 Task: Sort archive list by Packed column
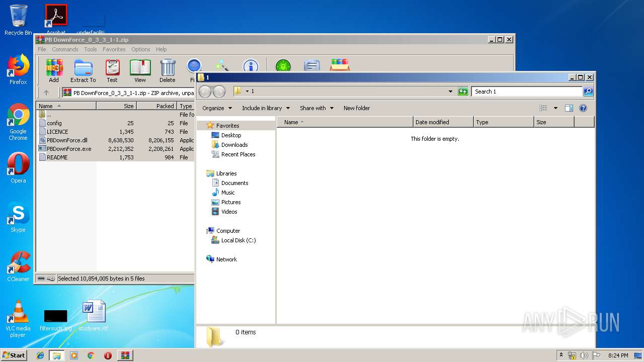(x=157, y=106)
